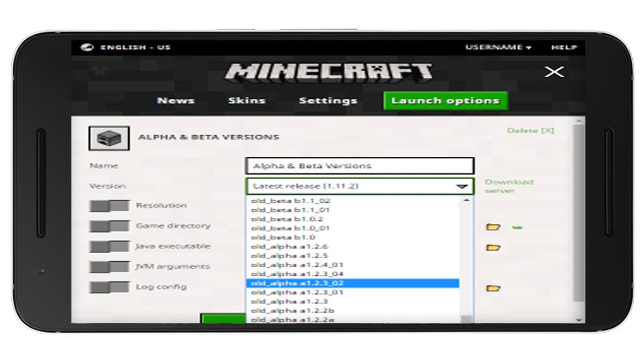Screen dimensions: 644x338
Task: Enable the JVM arguments switch
Action: 109,267
